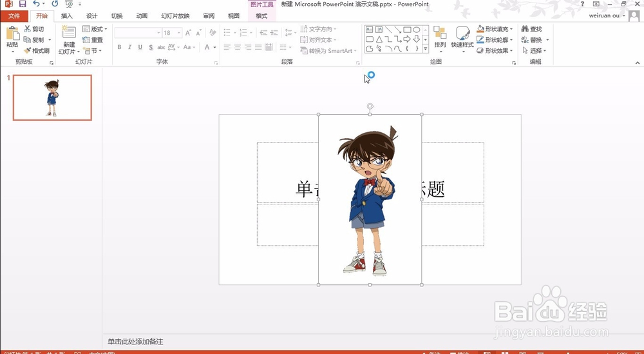Switch to 格式 picture format tab
The image size is (644, 354).
pos(261,16)
